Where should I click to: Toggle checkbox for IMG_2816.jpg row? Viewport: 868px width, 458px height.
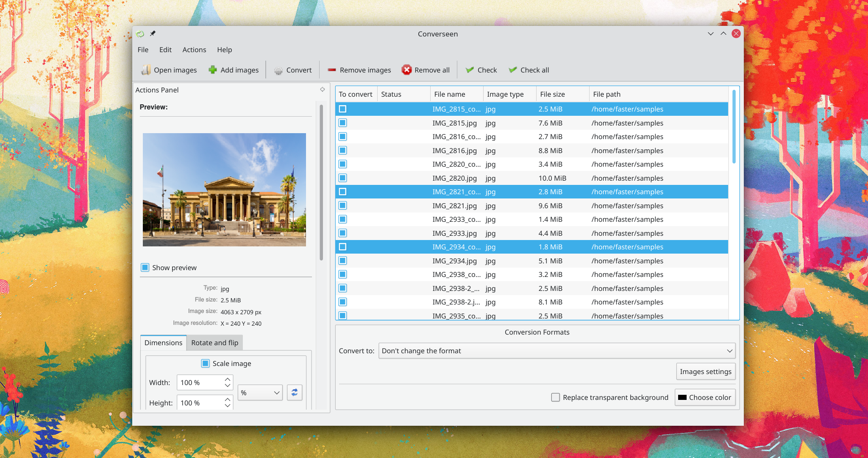pyautogui.click(x=343, y=151)
